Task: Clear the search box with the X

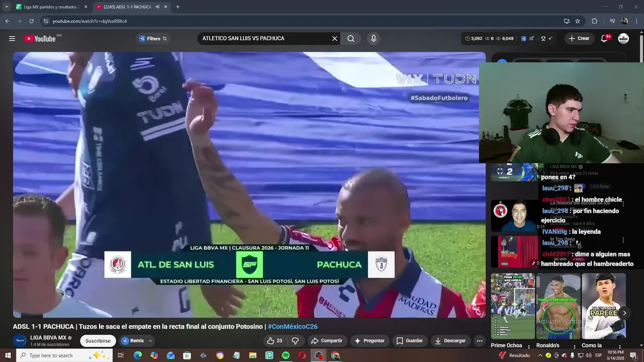Action: point(335,39)
